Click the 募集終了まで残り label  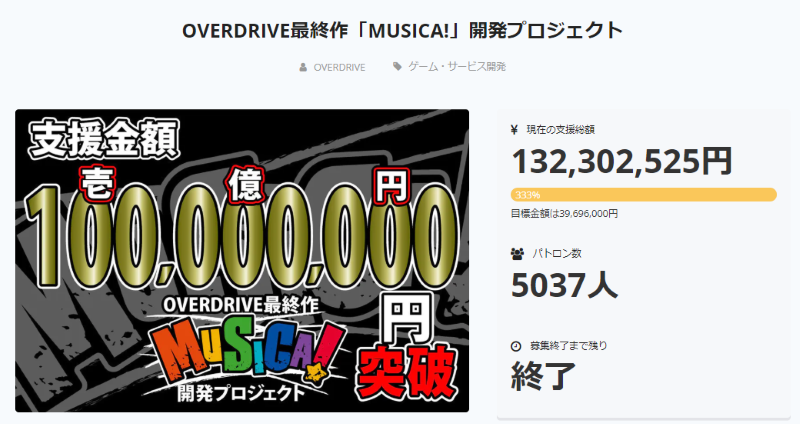coord(569,345)
